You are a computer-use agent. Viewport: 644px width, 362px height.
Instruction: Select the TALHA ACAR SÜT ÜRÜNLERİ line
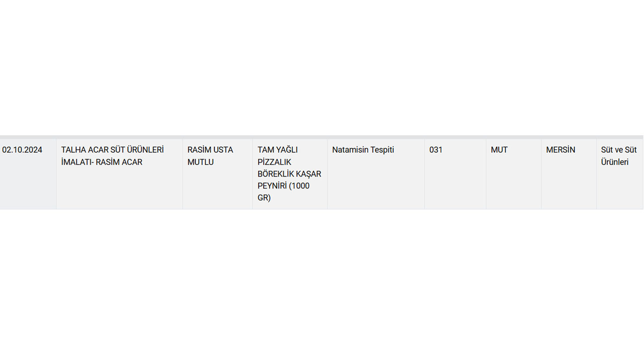pos(112,150)
